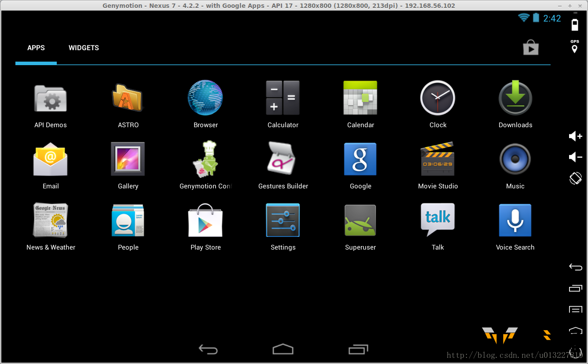The height and width of the screenshot is (364, 588).
Task: Minimize the Genymotion window
Action: [x=561, y=6]
